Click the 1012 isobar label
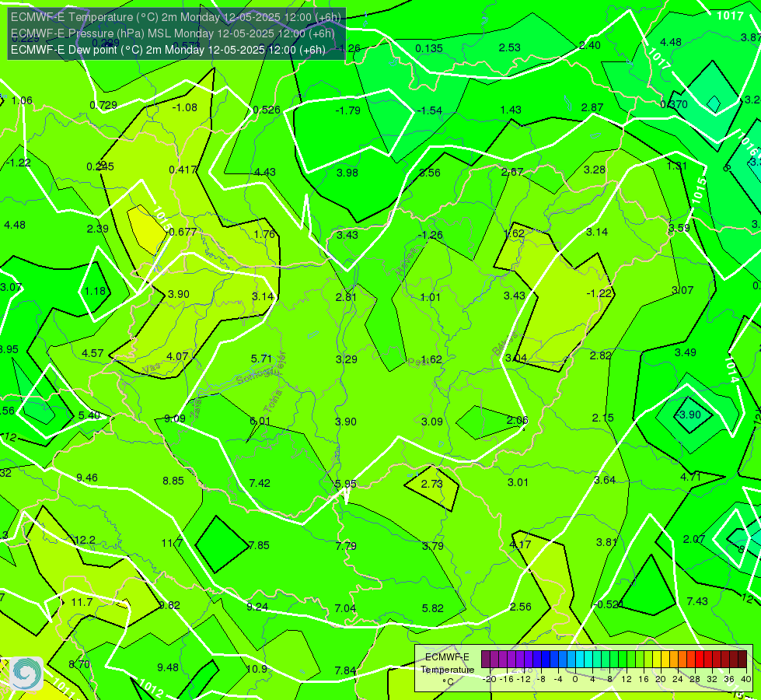Viewport: 761px width, 700px height. [150, 688]
